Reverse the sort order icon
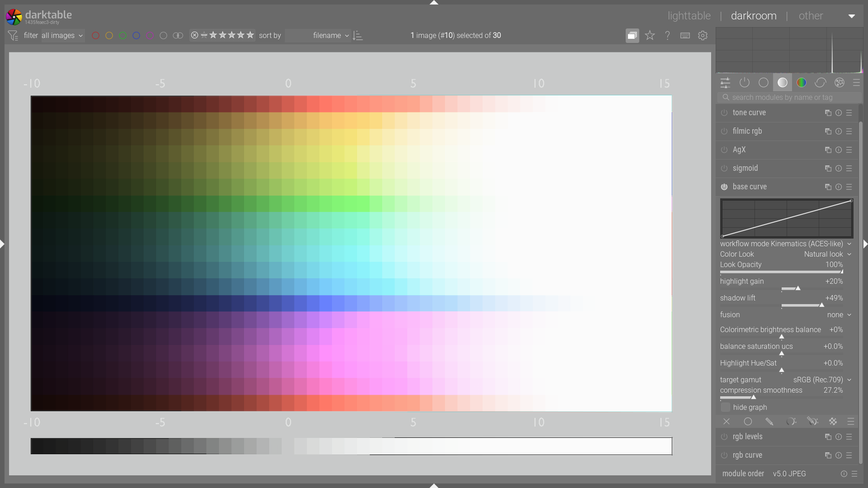The width and height of the screenshot is (868, 488). click(358, 35)
